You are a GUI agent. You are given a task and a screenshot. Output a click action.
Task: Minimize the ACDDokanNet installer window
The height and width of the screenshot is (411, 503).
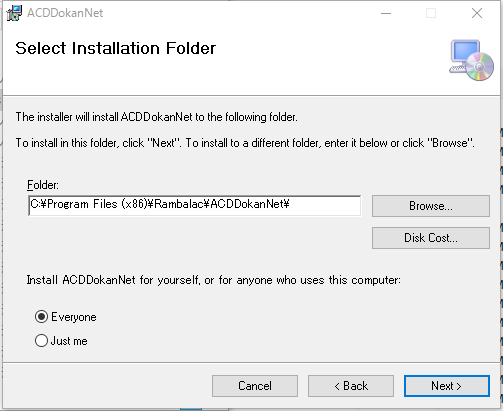(x=386, y=13)
